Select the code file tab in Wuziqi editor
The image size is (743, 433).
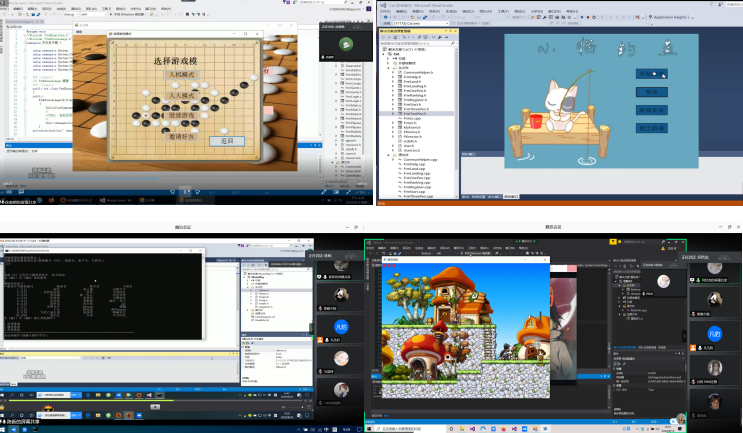point(24,21)
